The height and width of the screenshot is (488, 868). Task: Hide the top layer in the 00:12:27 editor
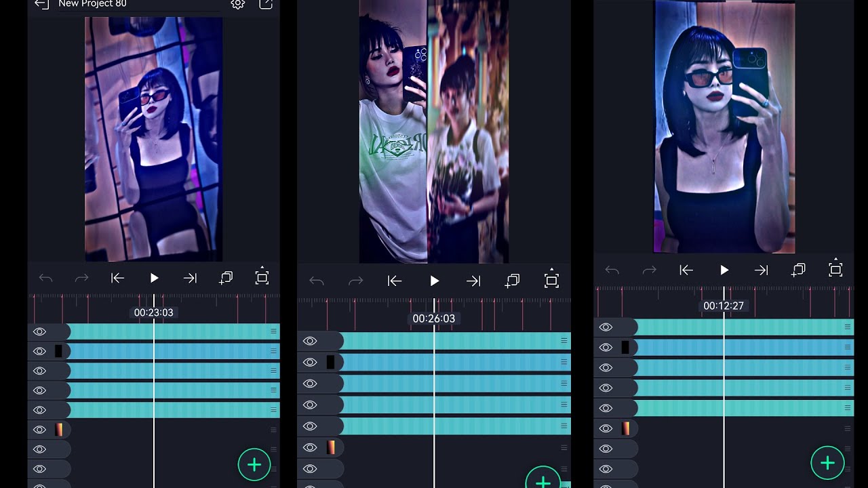point(606,327)
